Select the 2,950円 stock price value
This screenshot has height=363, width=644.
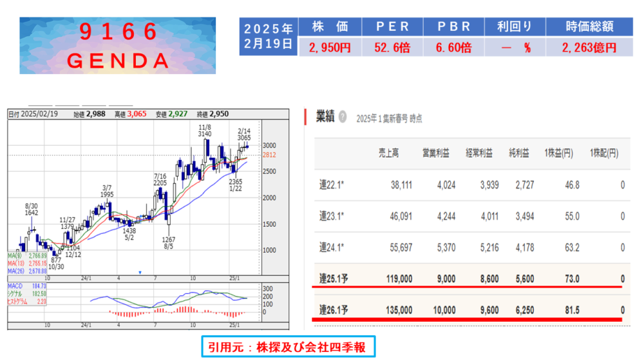coord(330,48)
